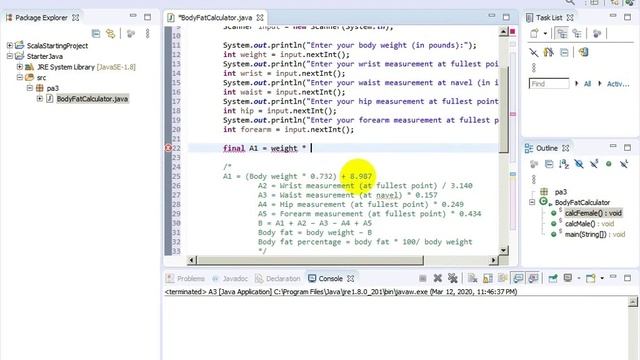Screen dimensions: 640x360
Task: Click the editor vertical scrollbar thumb
Action: [x=504, y=109]
